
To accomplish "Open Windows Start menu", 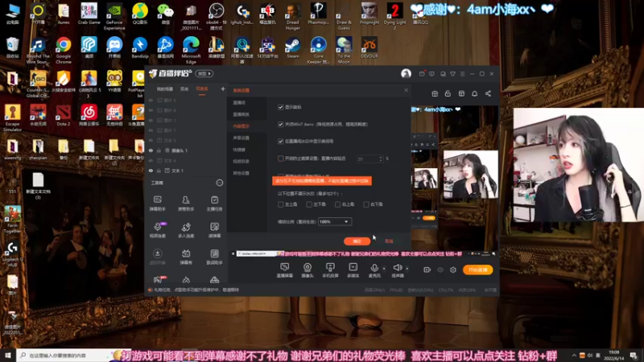I will 8,356.
